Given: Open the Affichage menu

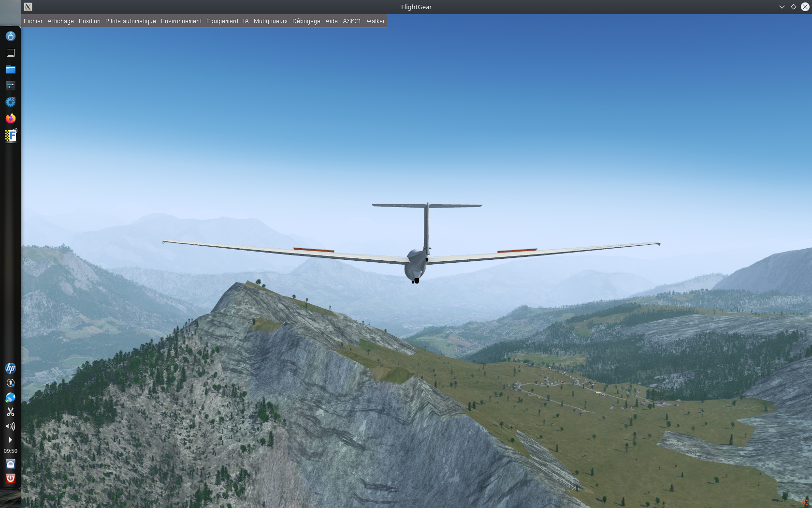Looking at the screenshot, I should tap(60, 21).
